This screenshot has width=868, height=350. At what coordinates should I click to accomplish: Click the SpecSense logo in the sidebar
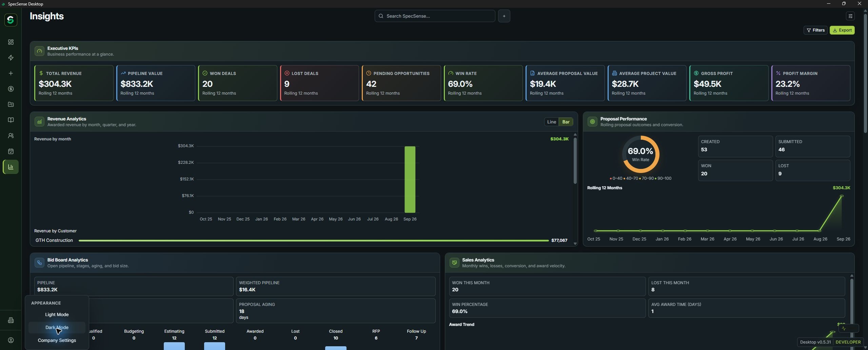coord(11,20)
